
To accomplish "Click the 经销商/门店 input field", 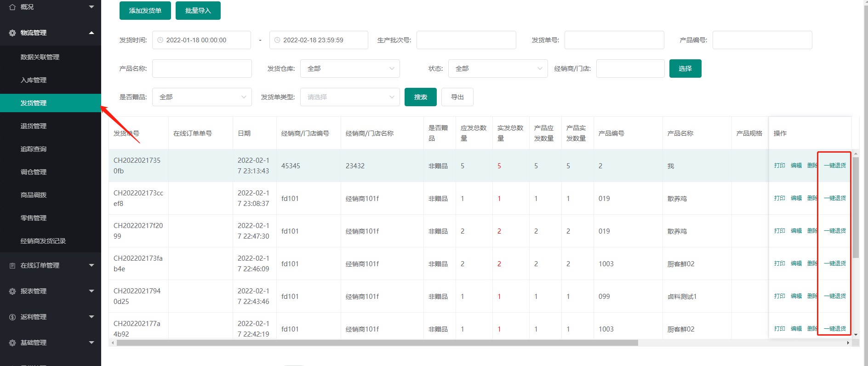I will pyautogui.click(x=630, y=69).
